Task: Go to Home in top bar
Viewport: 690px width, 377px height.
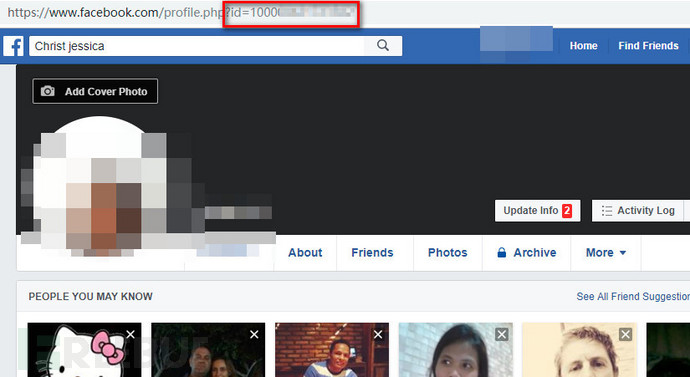Action: 584,46
